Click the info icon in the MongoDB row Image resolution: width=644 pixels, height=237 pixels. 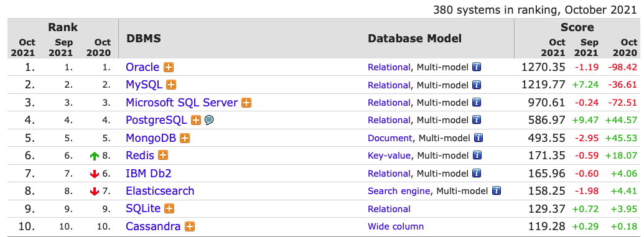coord(478,137)
